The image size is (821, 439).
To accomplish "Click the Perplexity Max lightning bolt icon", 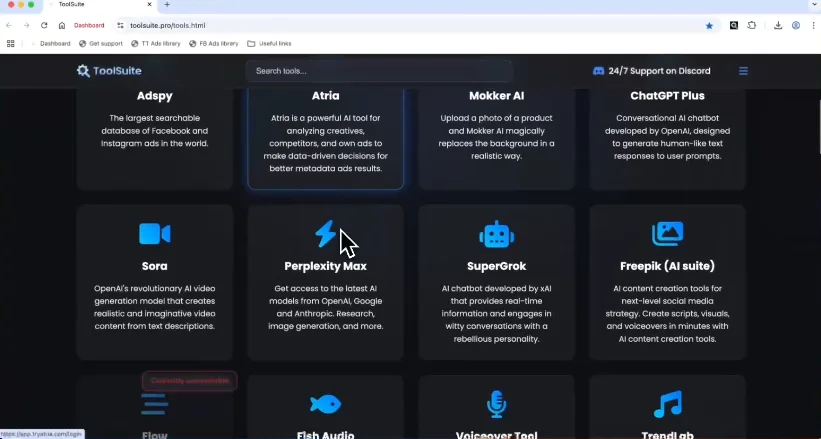I will (x=325, y=234).
